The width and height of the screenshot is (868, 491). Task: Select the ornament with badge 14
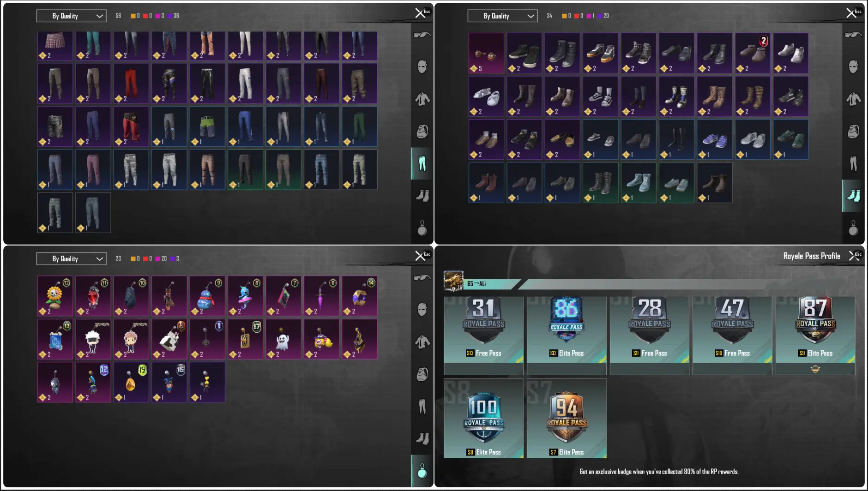(359, 296)
